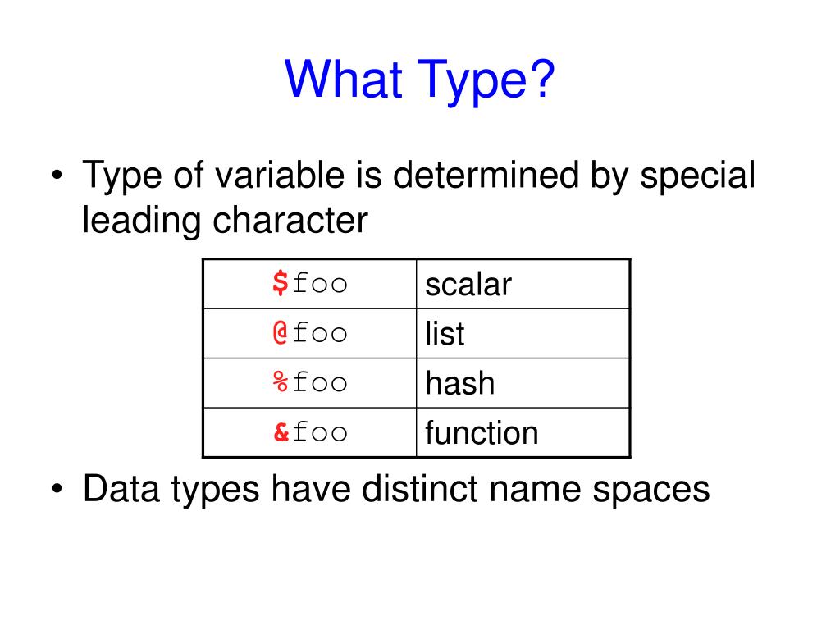Click the "function" table cell
Viewport: 840px width, 630px height.
click(523, 432)
